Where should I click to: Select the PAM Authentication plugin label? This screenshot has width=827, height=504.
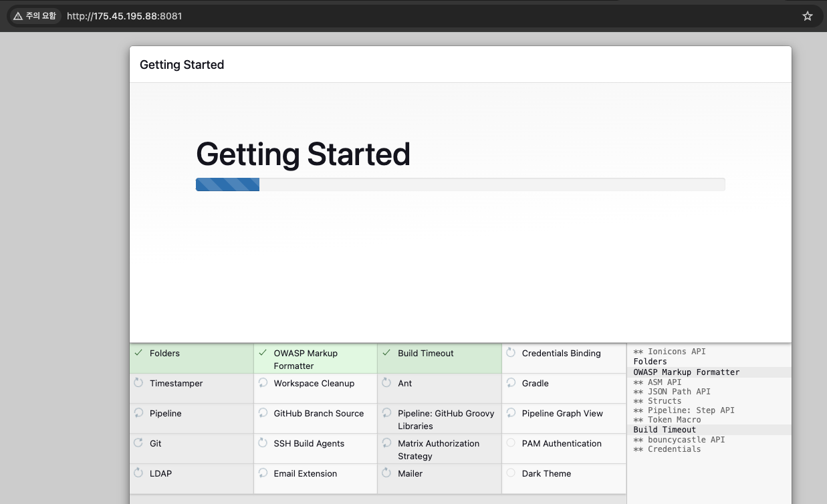(562, 443)
